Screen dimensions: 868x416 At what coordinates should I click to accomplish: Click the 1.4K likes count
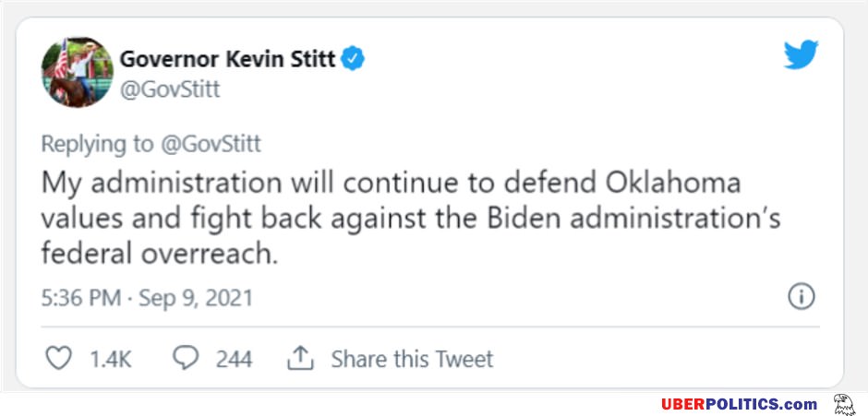click(110, 359)
